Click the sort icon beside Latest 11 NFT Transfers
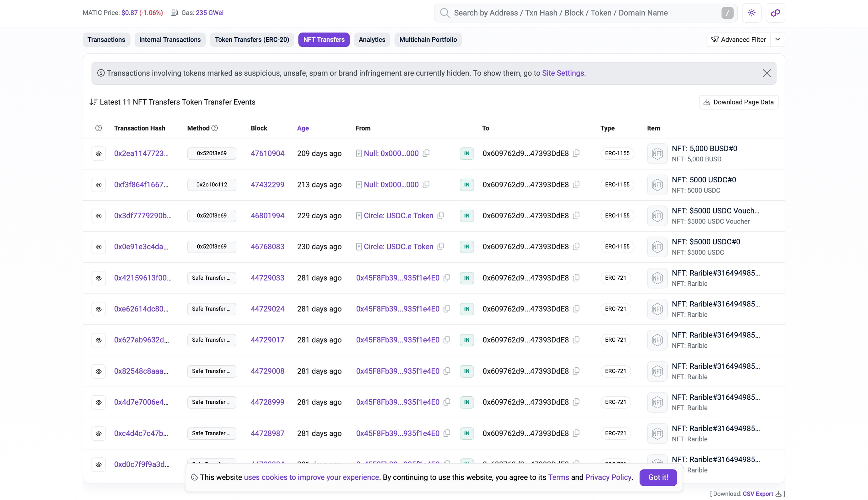 point(94,102)
